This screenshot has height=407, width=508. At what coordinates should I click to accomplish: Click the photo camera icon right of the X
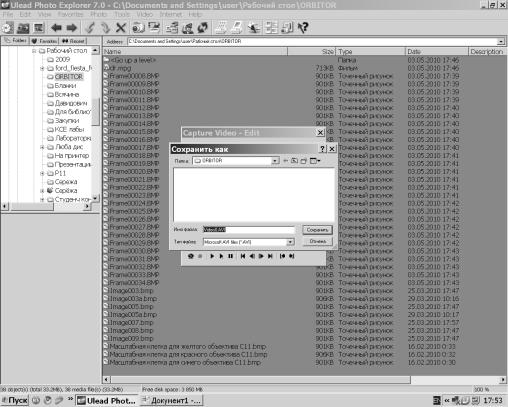pyautogui.click(x=138, y=28)
